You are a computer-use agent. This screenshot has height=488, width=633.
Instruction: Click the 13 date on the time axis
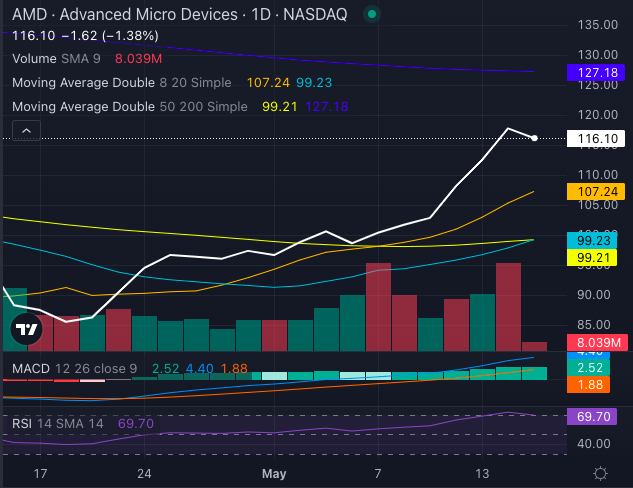pyautogui.click(x=482, y=473)
